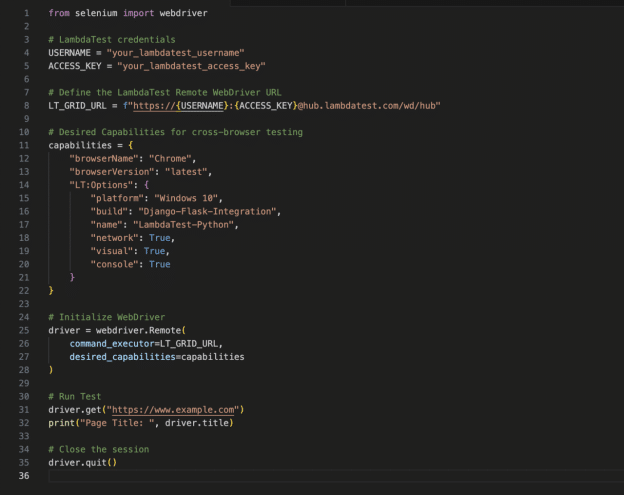This screenshot has height=495, width=624.
Task: Click line number 14 in the gutter
Action: (24, 185)
